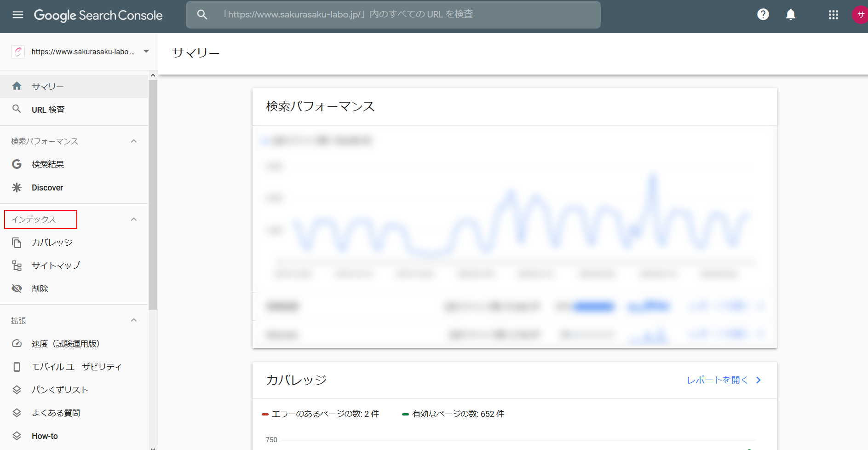Open the Help question mark icon
Screen dimensions: 868x450
763,14
